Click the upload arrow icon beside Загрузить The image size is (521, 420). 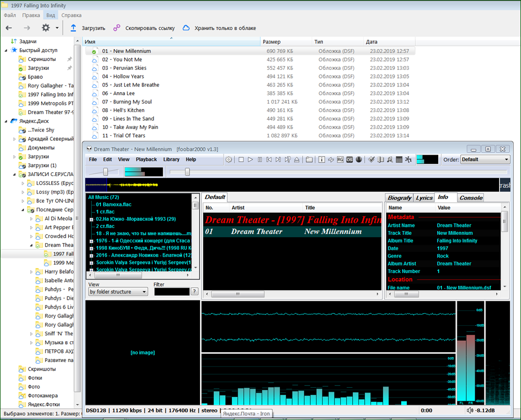coord(73,28)
